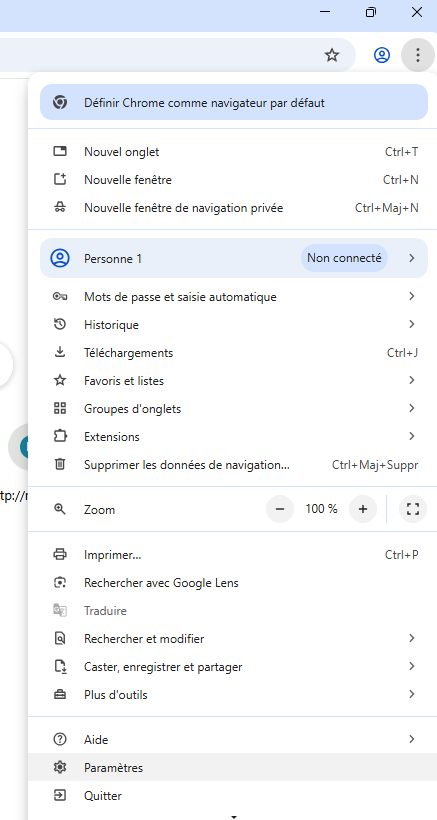Click the three-dot Chrome menu icon
Image resolution: width=437 pixels, height=820 pixels.
point(417,55)
